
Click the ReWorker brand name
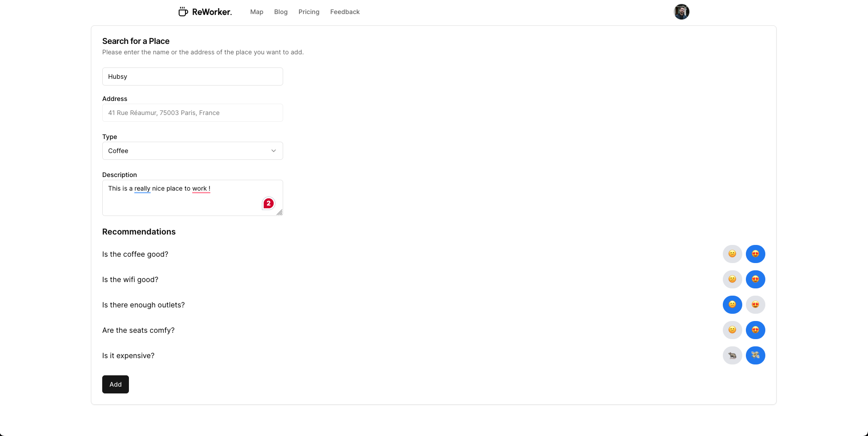tap(212, 12)
